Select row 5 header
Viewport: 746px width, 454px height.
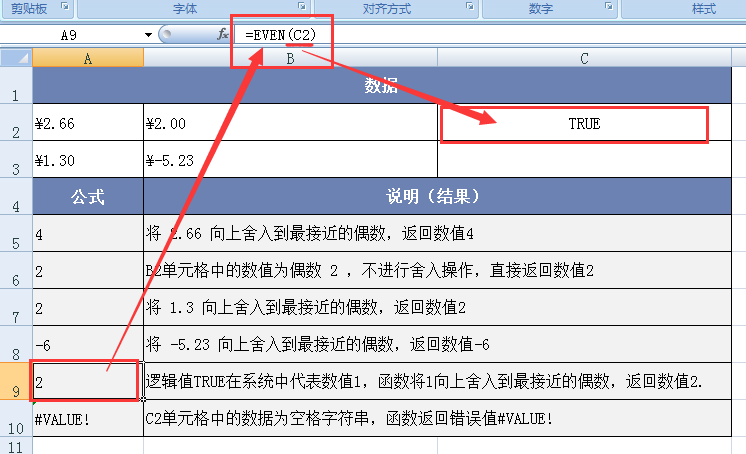click(16, 234)
